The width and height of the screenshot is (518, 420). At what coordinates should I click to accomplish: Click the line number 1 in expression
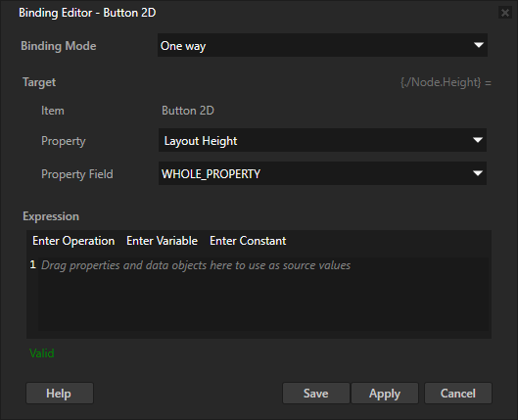point(32,264)
